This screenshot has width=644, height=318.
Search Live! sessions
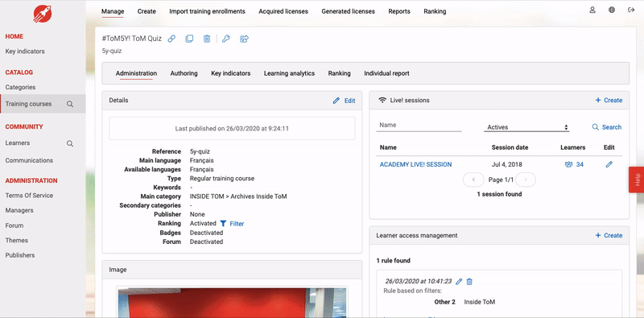click(x=607, y=127)
